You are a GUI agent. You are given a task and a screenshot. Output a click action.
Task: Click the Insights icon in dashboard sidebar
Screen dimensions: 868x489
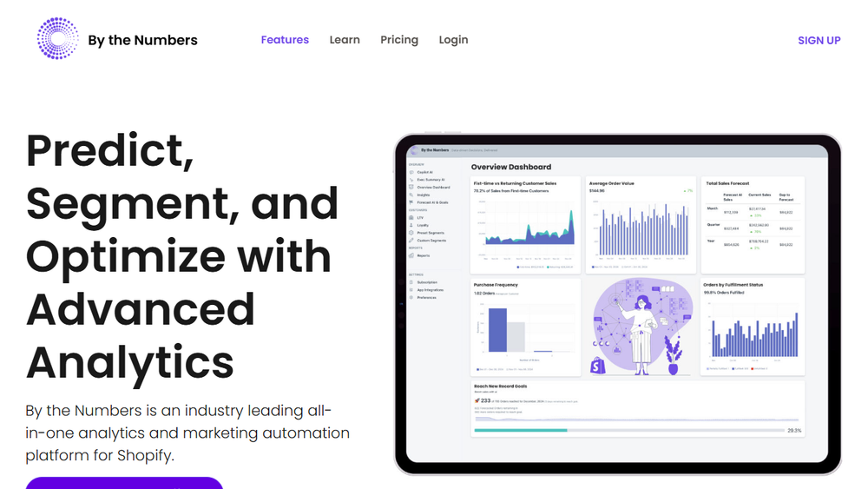click(411, 195)
